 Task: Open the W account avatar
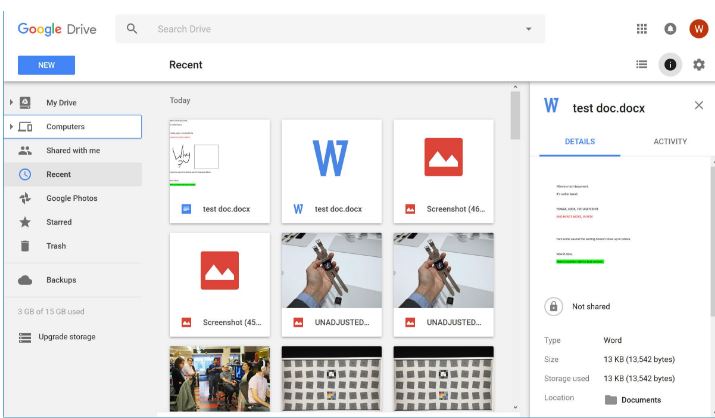pyautogui.click(x=699, y=29)
